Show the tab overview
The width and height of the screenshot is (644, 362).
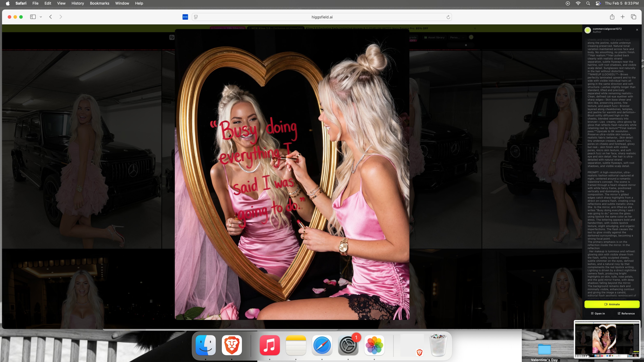[634, 17]
